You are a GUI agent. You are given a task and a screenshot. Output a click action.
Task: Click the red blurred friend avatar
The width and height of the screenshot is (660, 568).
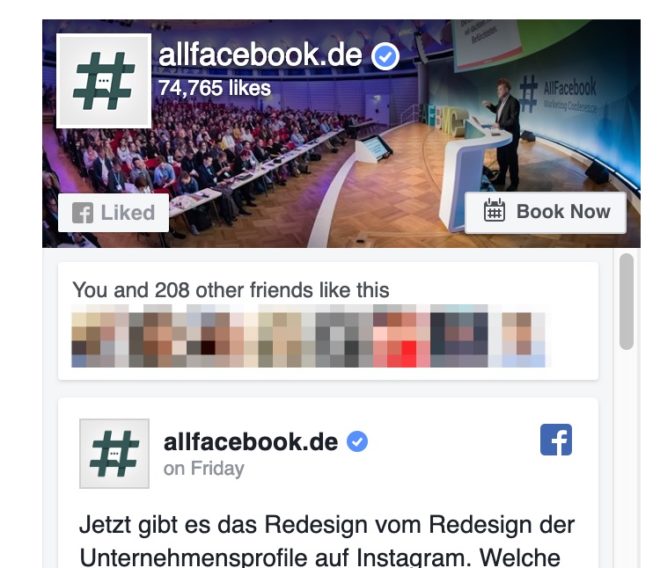click(x=401, y=340)
